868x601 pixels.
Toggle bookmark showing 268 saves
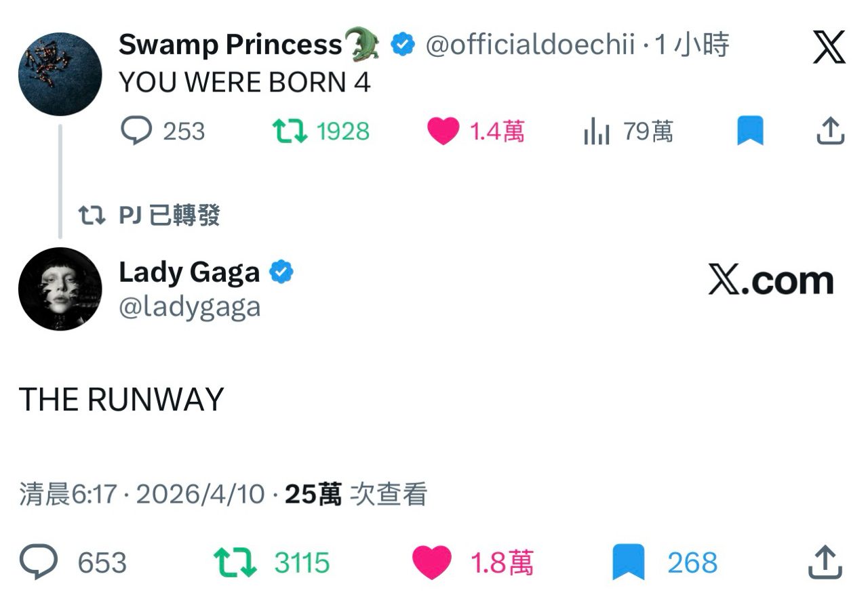tap(665, 563)
